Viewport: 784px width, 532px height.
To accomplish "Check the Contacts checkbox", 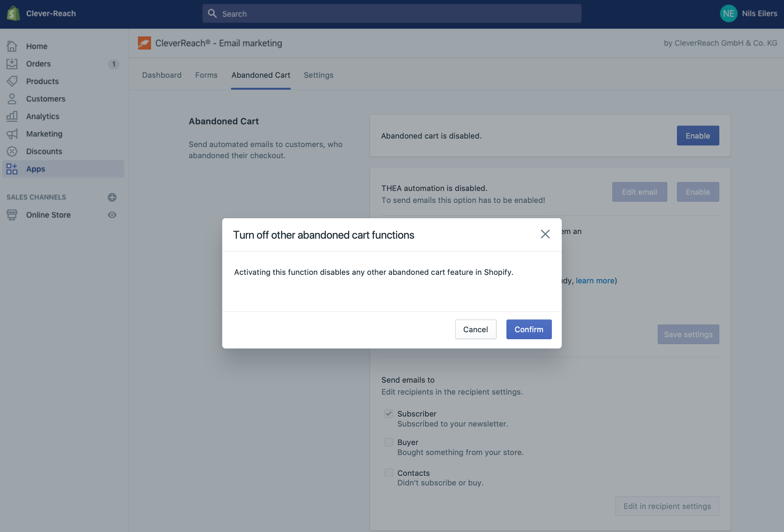I will point(389,473).
